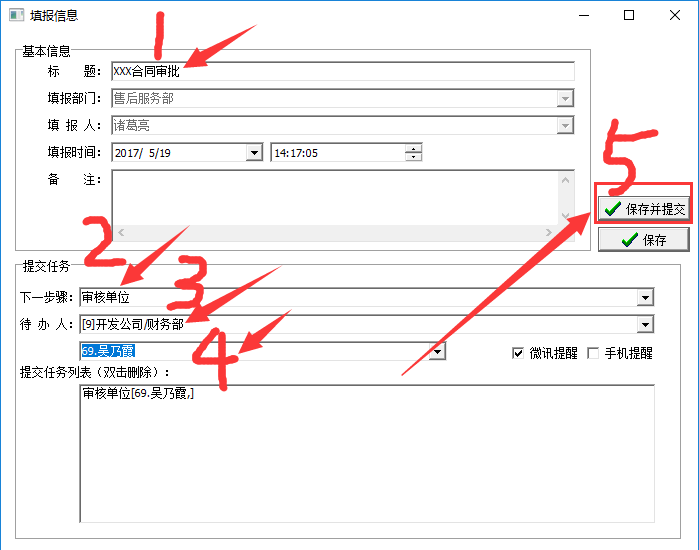Decrease time with the down spinner arrow
The image size is (699, 550).
413,157
